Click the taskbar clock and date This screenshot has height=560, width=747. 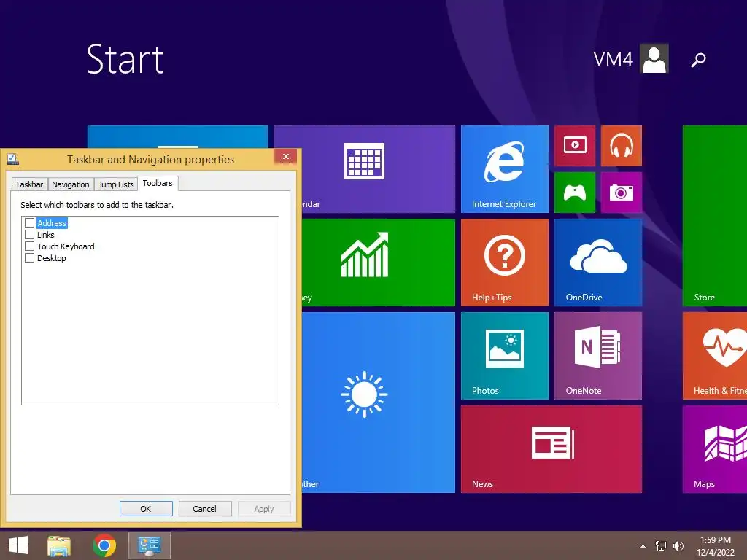point(716,546)
